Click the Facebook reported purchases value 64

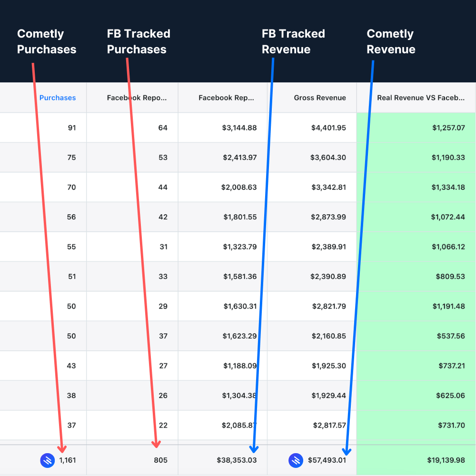[x=163, y=128]
